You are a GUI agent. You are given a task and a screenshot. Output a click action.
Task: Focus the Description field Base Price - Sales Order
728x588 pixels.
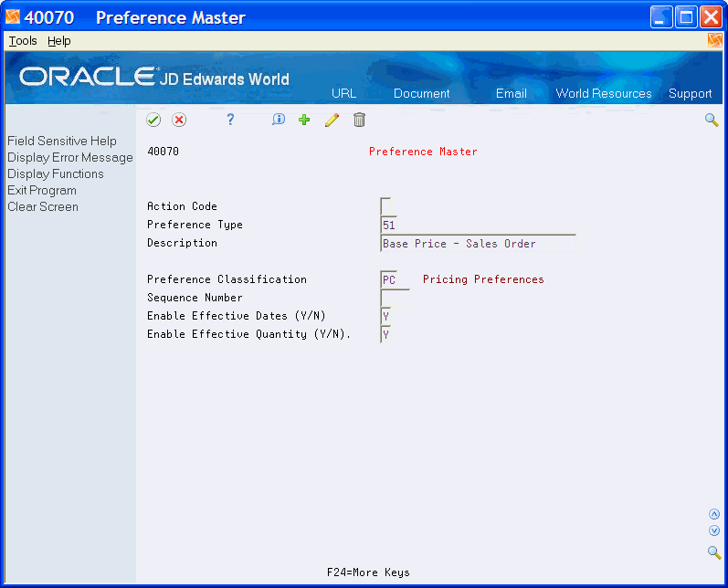tap(479, 243)
